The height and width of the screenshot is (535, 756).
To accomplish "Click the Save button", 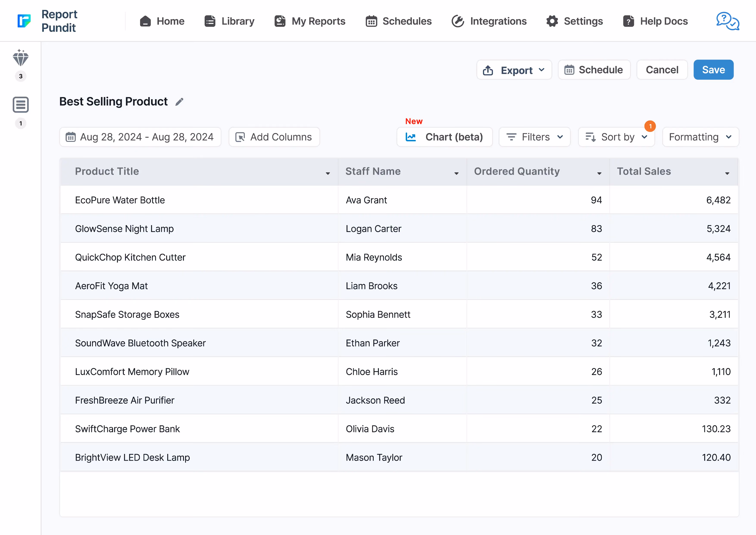I will coord(714,70).
